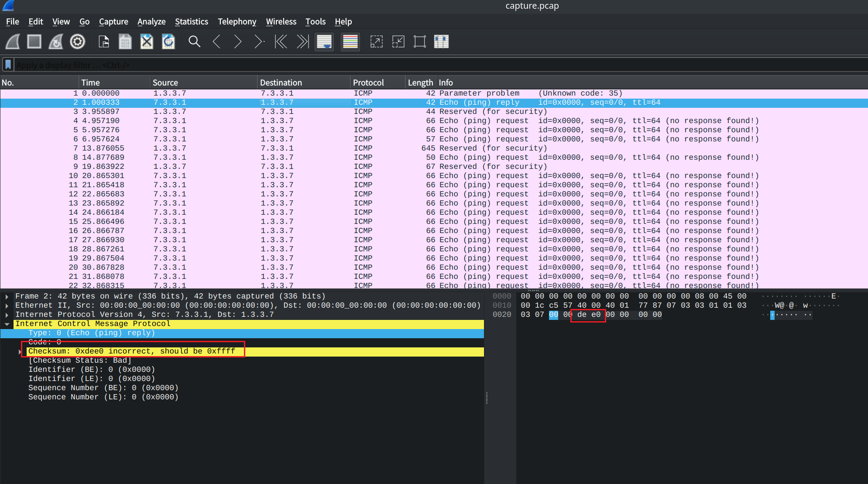This screenshot has height=484, width=868.
Task: Sort by the Source column header
Action: (165, 82)
